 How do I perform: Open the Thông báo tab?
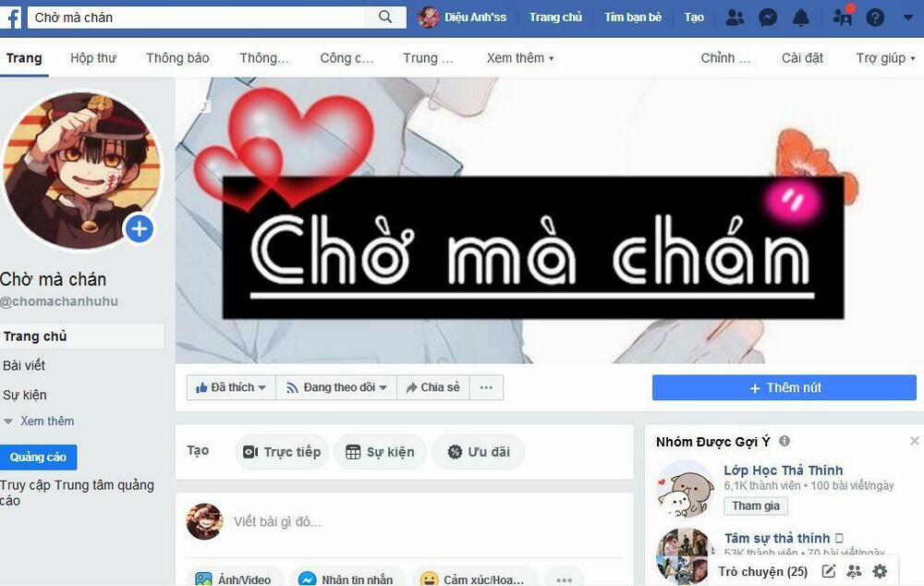(177, 58)
